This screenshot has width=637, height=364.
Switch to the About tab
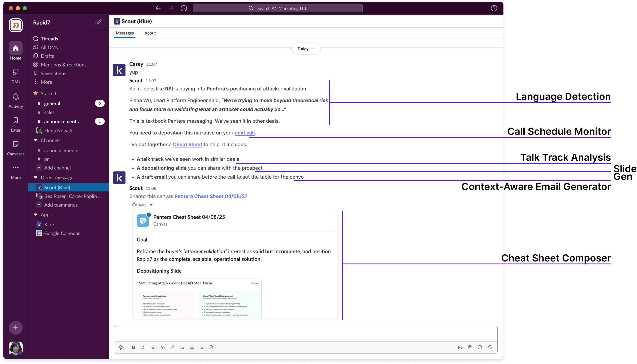coord(150,33)
